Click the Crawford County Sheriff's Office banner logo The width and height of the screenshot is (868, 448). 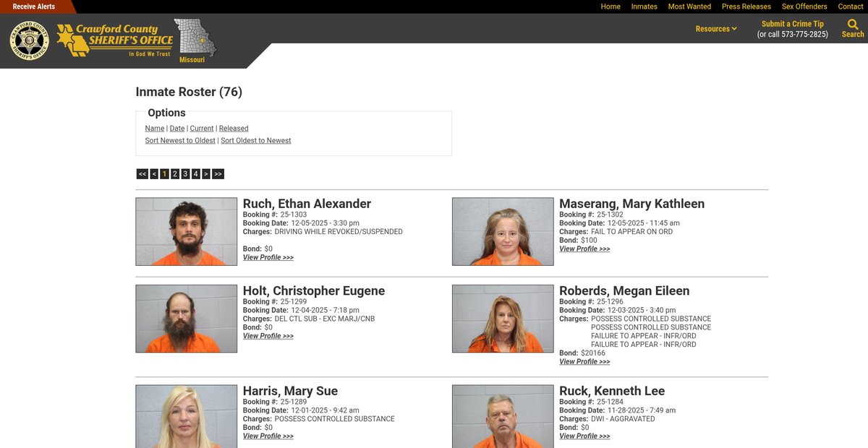click(x=115, y=40)
